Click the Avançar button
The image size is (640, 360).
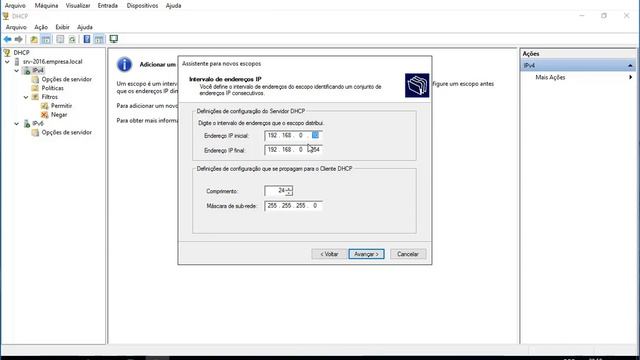pos(366,254)
